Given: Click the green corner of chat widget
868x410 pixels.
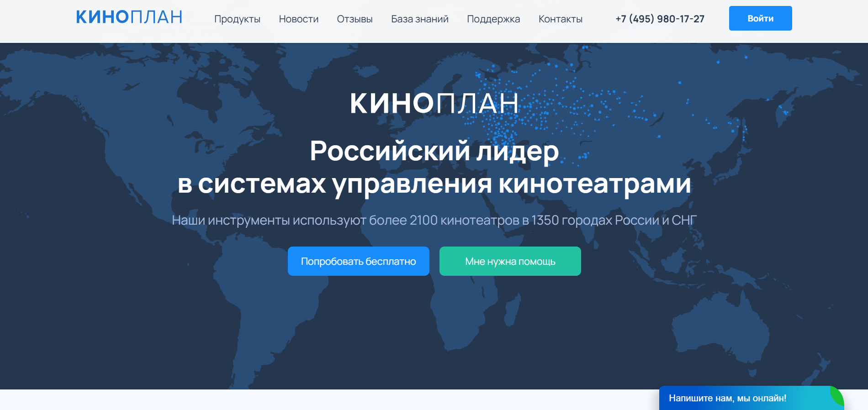Looking at the screenshot, I should pyautogui.click(x=838, y=395).
